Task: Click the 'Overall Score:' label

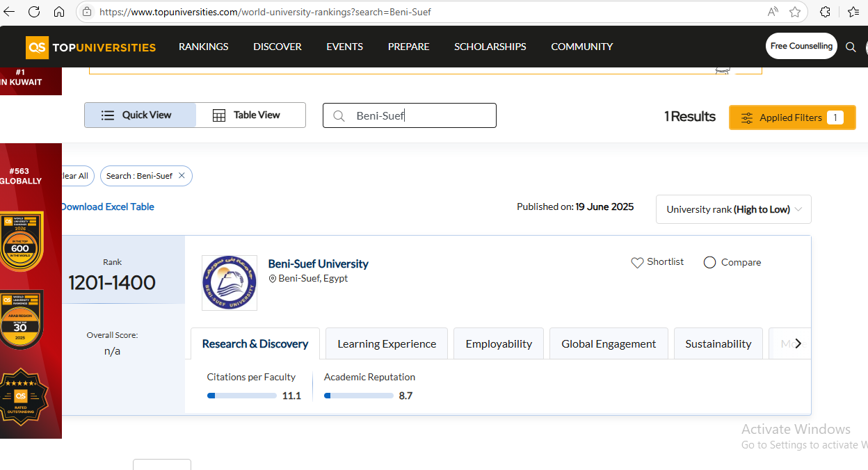Action: (x=112, y=335)
